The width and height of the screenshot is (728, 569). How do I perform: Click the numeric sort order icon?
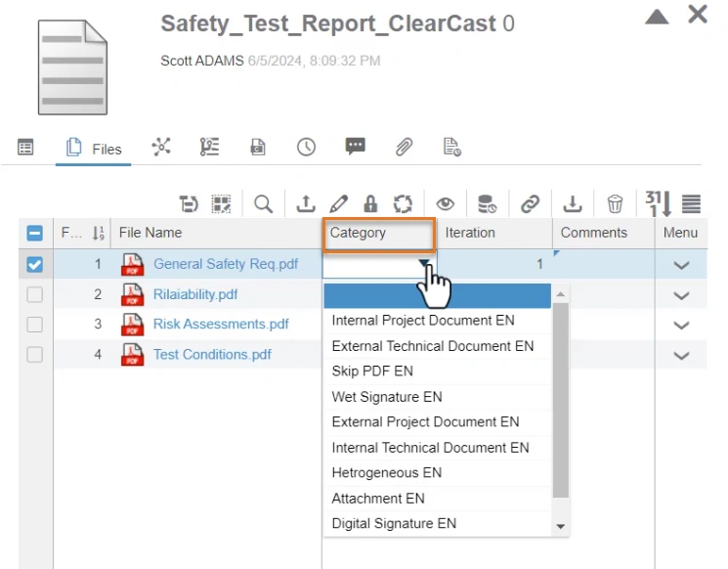click(659, 203)
